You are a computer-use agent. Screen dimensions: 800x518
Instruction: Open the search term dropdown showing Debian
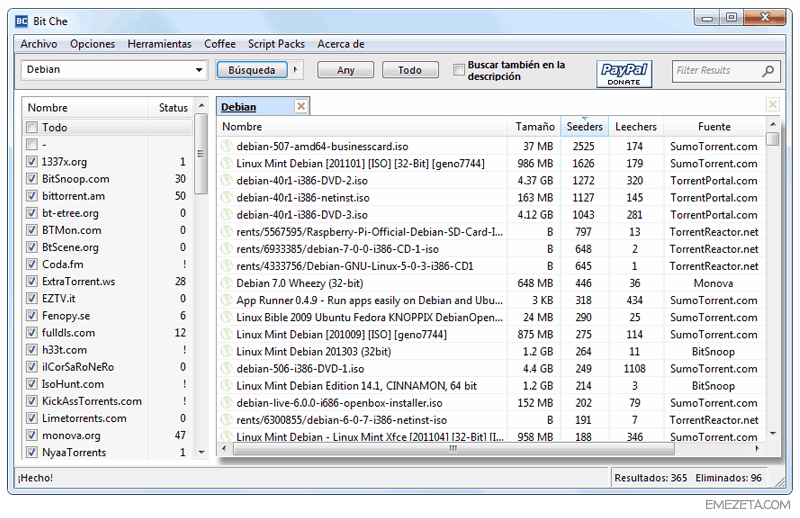(198, 70)
